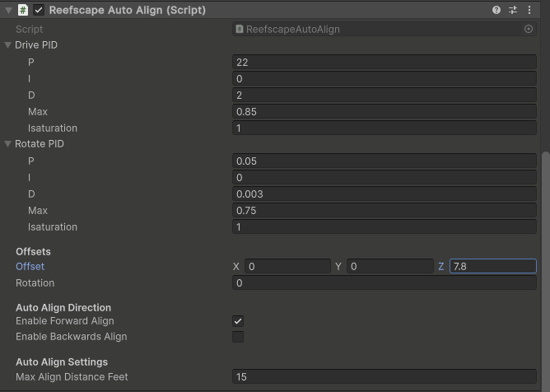Click the Offset Y field
The width and height of the screenshot is (550, 392).
[390, 266]
